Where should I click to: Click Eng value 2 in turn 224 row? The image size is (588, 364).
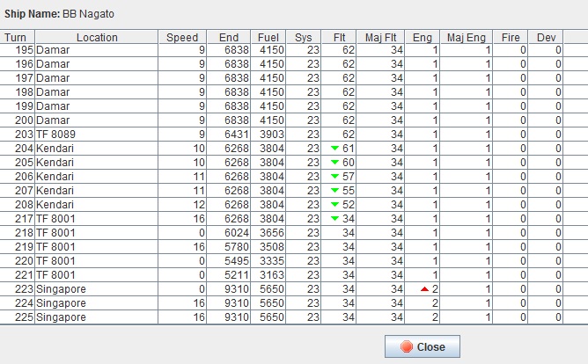pyautogui.click(x=423, y=303)
